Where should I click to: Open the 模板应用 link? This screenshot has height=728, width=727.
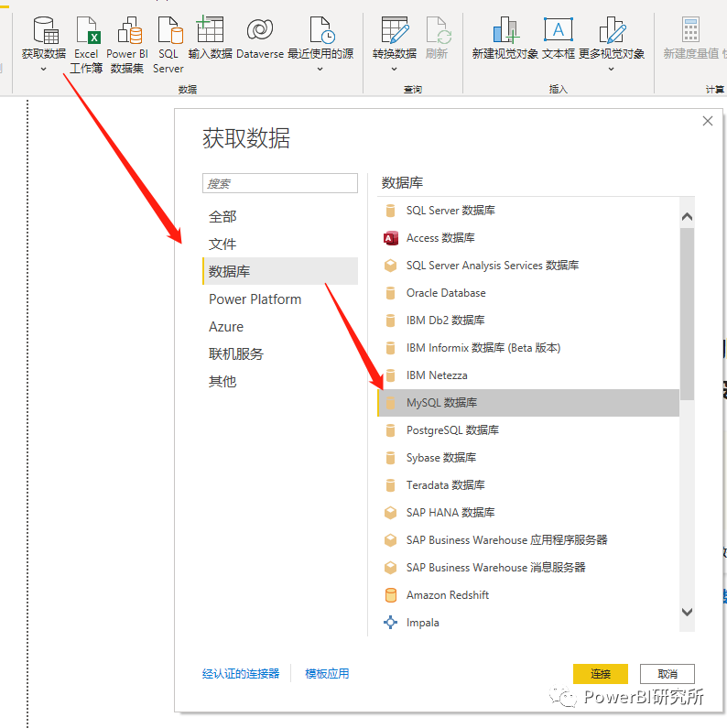(327, 674)
